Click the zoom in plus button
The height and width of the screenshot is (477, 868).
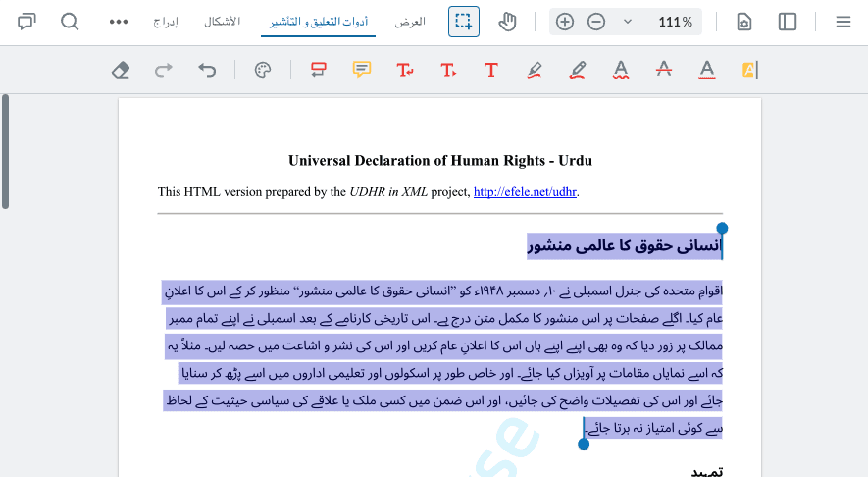[x=565, y=22]
